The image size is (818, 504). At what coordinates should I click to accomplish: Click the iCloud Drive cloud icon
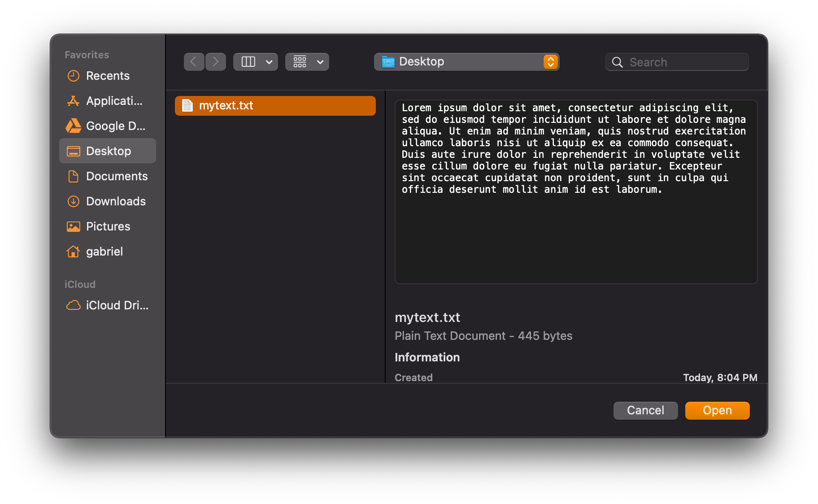73,305
